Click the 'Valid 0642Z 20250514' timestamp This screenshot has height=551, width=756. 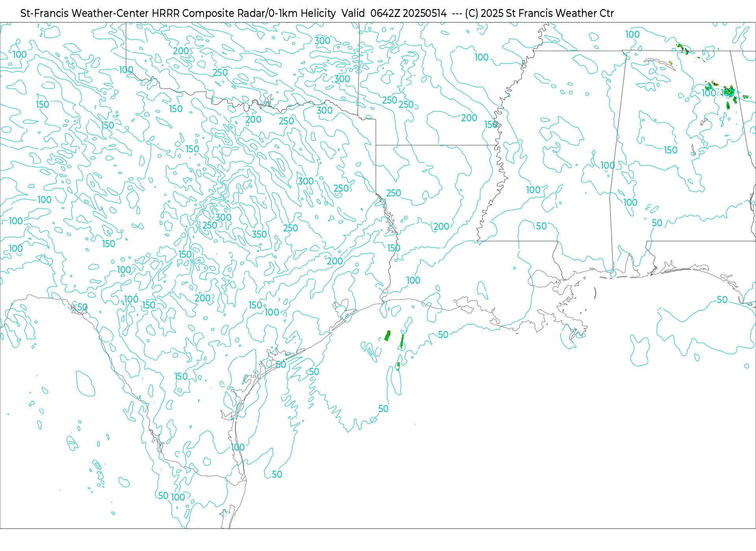(x=394, y=13)
